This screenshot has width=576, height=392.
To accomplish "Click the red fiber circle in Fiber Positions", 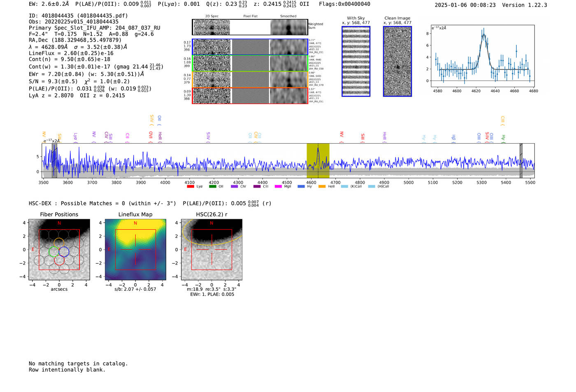I will [x=59, y=260].
